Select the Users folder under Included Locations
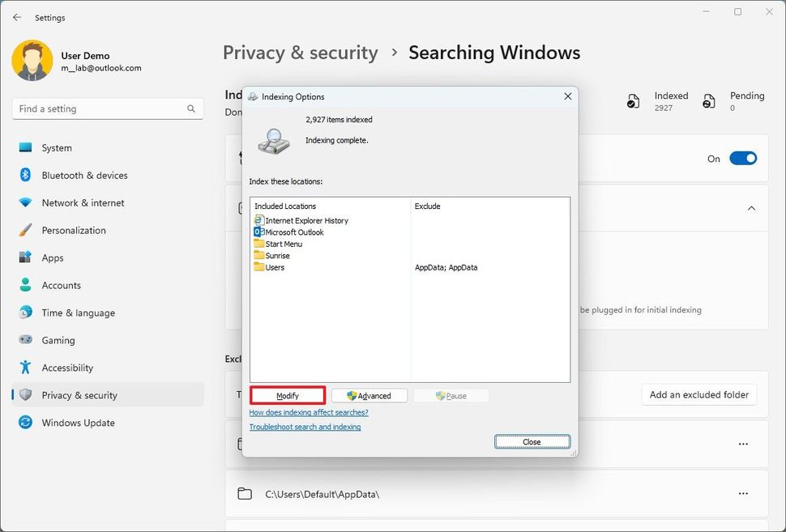The image size is (786, 532). pos(274,266)
